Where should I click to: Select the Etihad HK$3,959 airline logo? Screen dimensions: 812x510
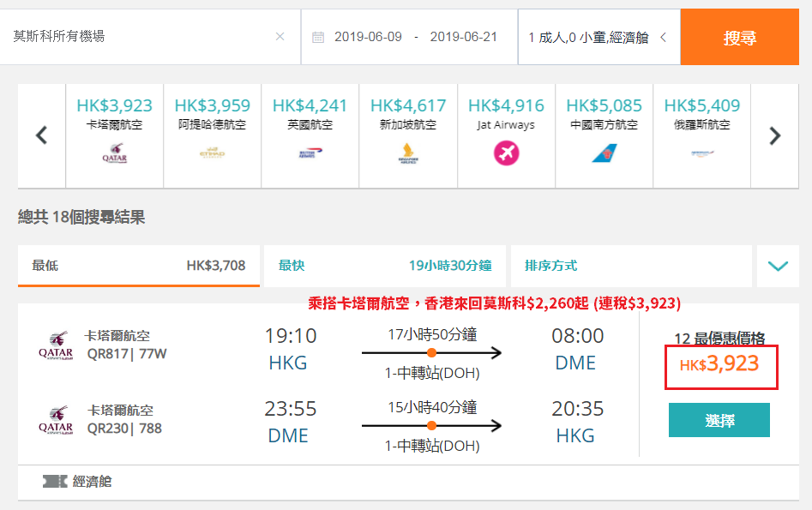213,153
